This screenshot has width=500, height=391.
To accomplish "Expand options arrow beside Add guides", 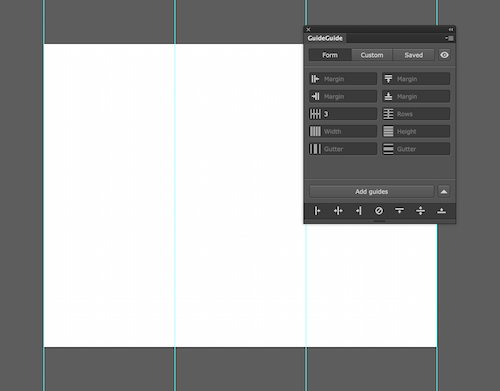I will (444, 192).
